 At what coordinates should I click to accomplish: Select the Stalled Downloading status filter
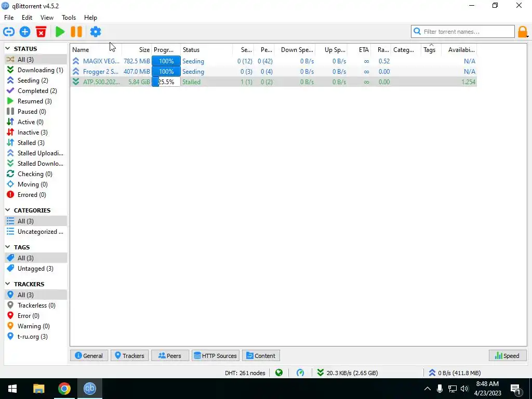click(36, 164)
